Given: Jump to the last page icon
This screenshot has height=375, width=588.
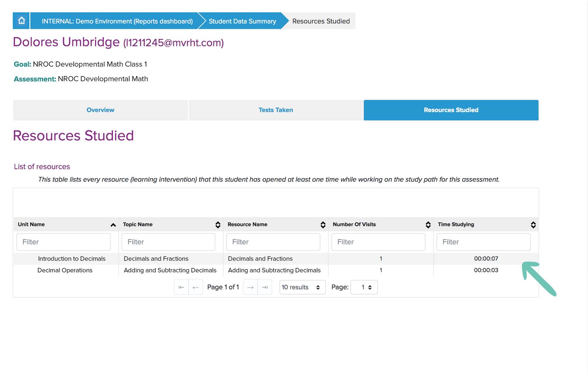Looking at the screenshot, I should pos(265,287).
